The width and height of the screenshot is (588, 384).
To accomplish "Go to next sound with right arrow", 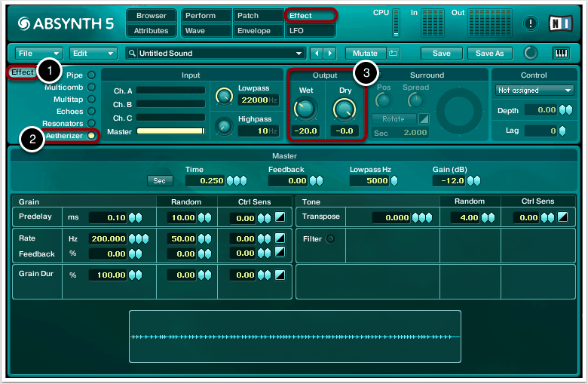I will (x=329, y=54).
